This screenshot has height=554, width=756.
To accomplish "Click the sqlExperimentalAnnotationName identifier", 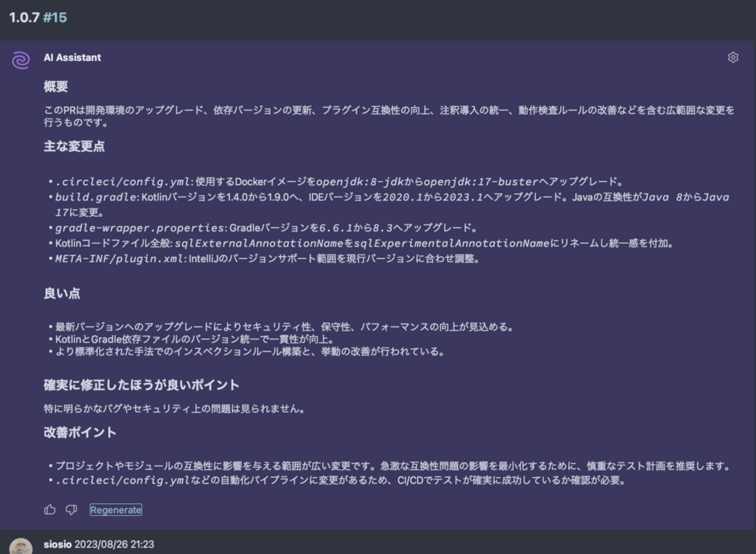I will pos(451,243).
